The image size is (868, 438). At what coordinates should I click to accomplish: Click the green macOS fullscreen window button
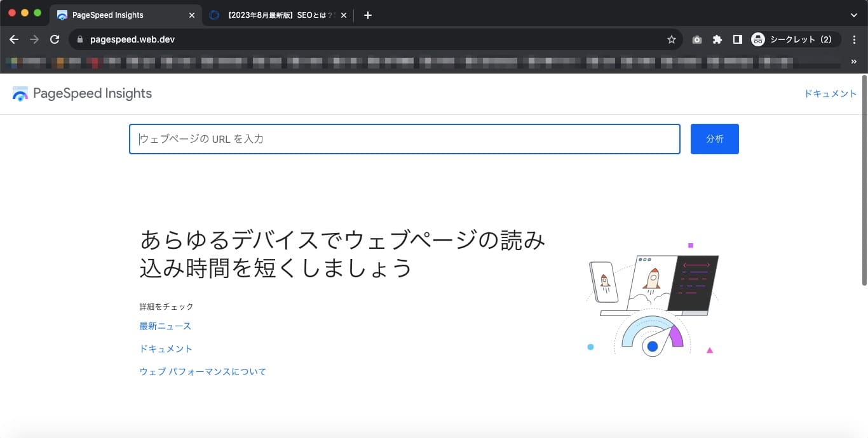[x=37, y=13]
